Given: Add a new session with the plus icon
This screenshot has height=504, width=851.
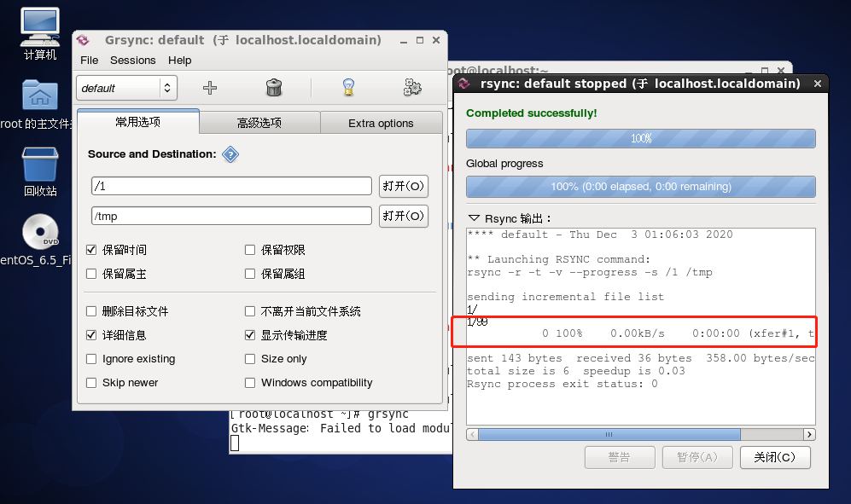Looking at the screenshot, I should [211, 87].
